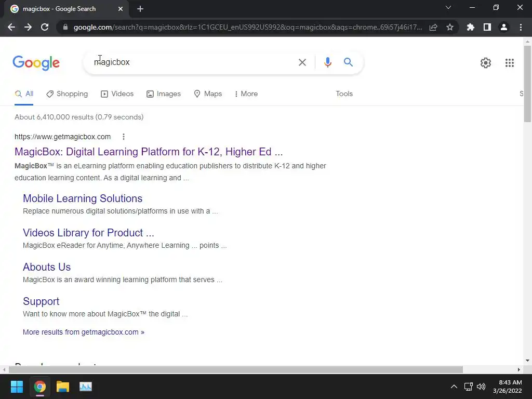Reload the Google search page
The width and height of the screenshot is (532, 399).
(45, 27)
